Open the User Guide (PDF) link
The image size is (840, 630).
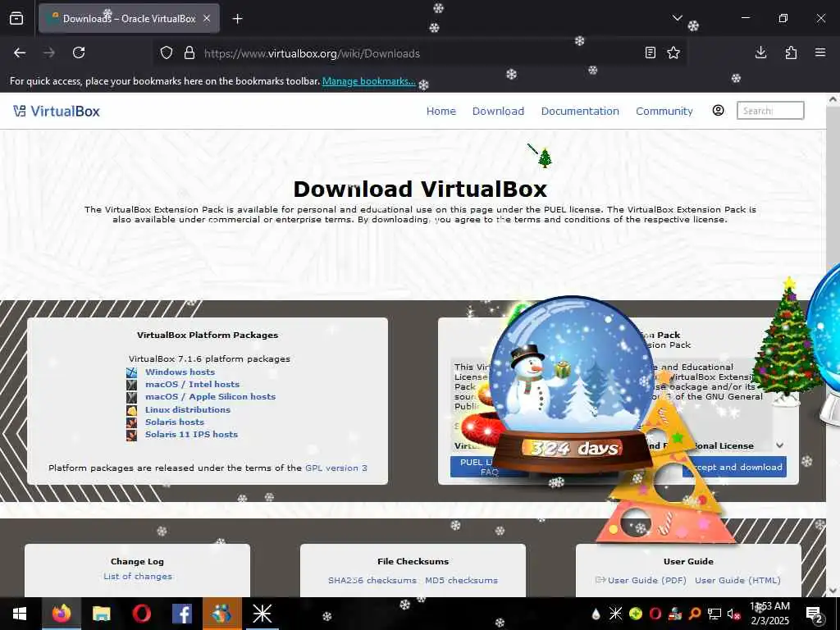coord(646,580)
